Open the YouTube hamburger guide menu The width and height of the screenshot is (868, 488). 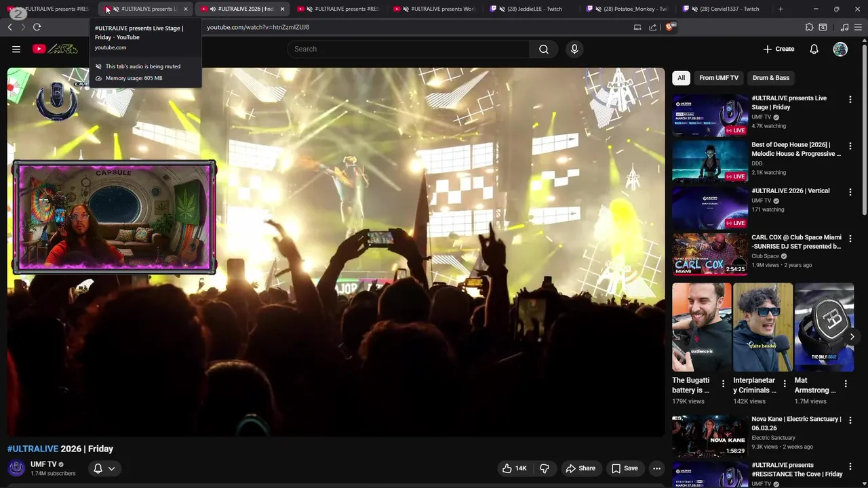coord(16,49)
